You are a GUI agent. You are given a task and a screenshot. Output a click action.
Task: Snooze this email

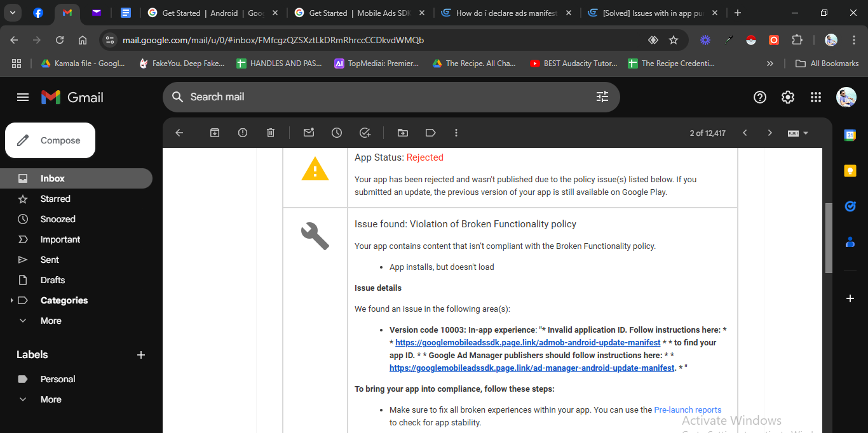[x=337, y=133]
